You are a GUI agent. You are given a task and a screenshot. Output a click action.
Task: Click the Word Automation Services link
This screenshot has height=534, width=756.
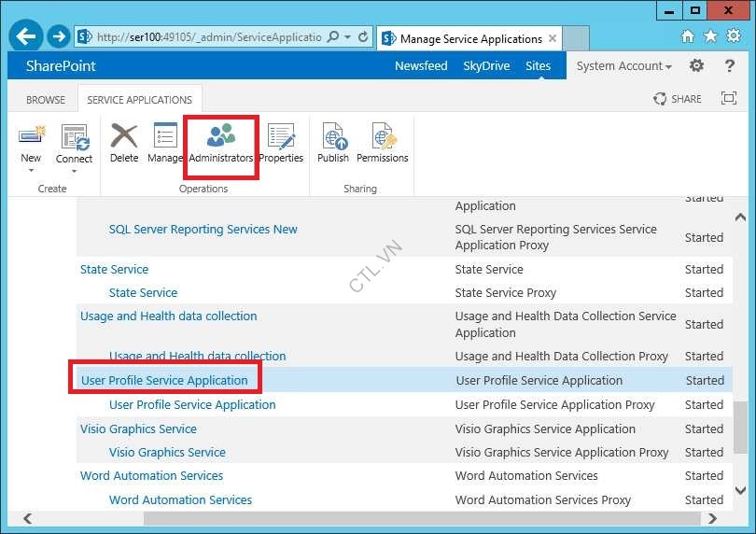coord(151,476)
